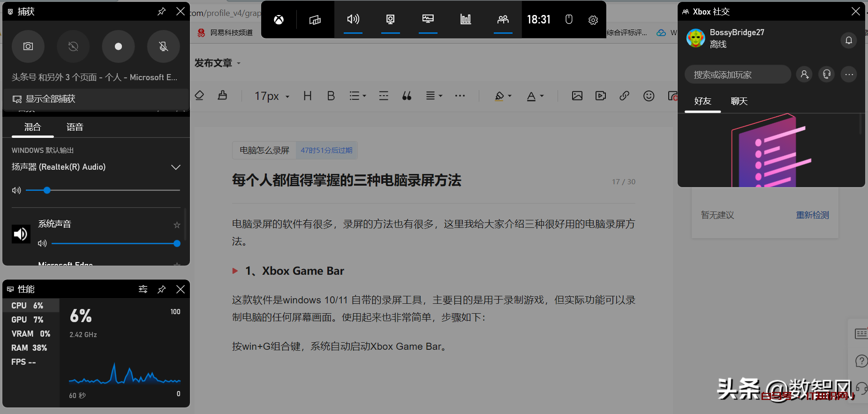The width and height of the screenshot is (868, 414).
Task: Toggle the performance widget in Game Bar
Action: 465,19
